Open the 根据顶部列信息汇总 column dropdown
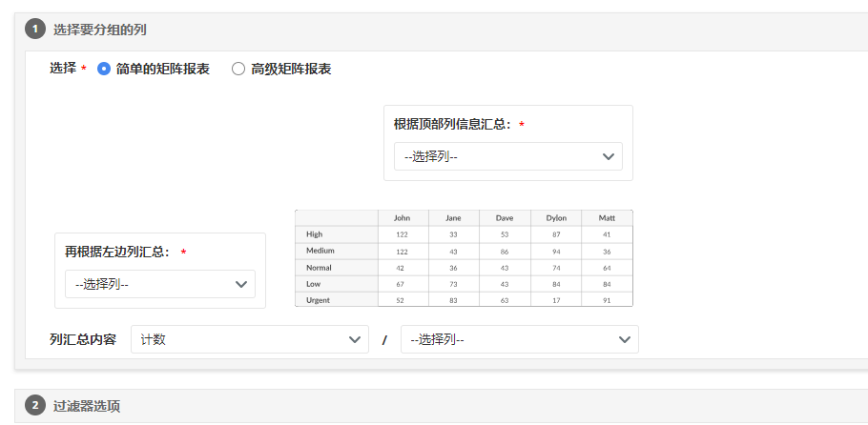 point(507,156)
